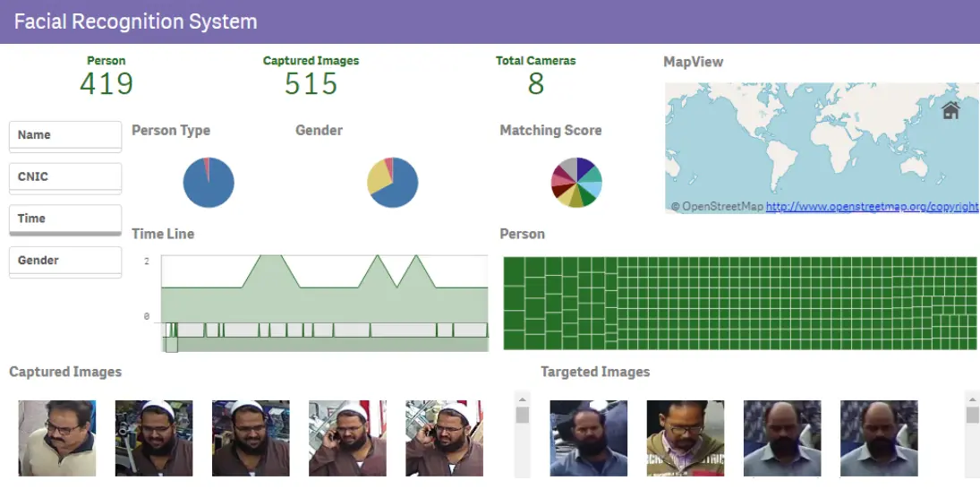Click the Total Cameras value 8

pyautogui.click(x=535, y=84)
